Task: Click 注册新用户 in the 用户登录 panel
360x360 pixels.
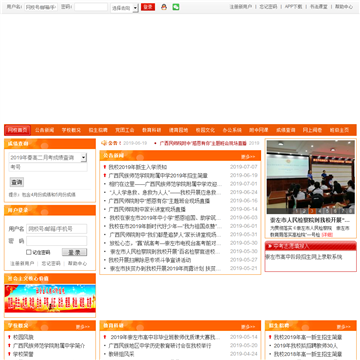Action: click(22, 263)
